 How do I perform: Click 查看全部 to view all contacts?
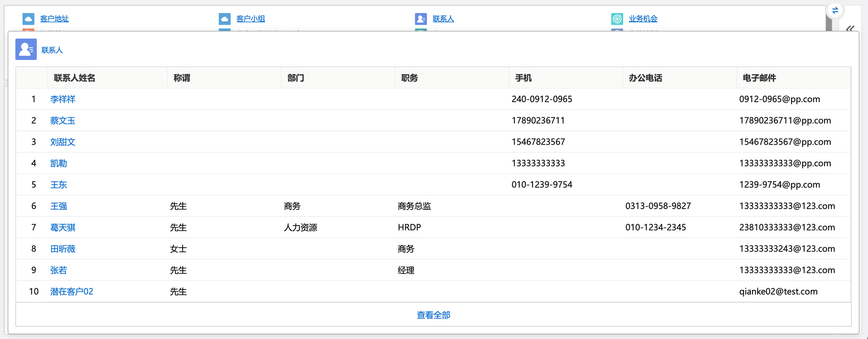tap(433, 315)
